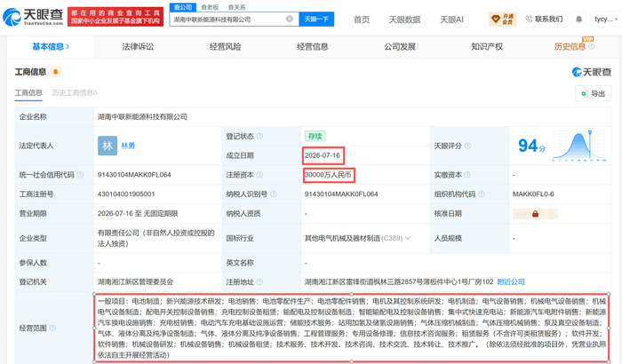Click the 企业名称 value 湖南中联新能源科技有限公司
Image resolution: width=622 pixels, height=364 pixels.
(x=142, y=116)
